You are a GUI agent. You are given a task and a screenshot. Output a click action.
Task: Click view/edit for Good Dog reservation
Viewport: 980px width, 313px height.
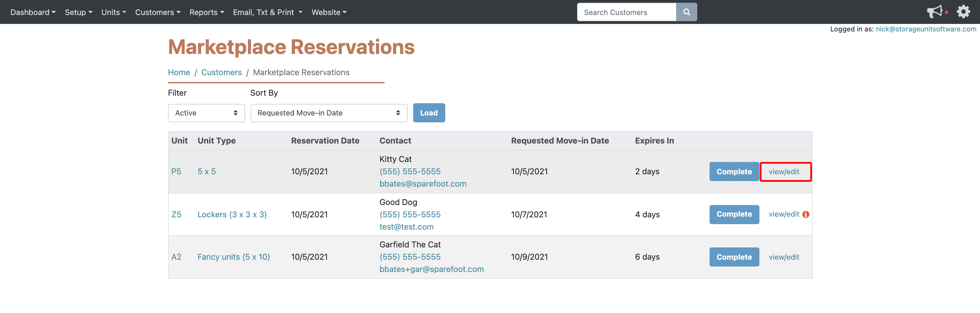pyautogui.click(x=784, y=214)
